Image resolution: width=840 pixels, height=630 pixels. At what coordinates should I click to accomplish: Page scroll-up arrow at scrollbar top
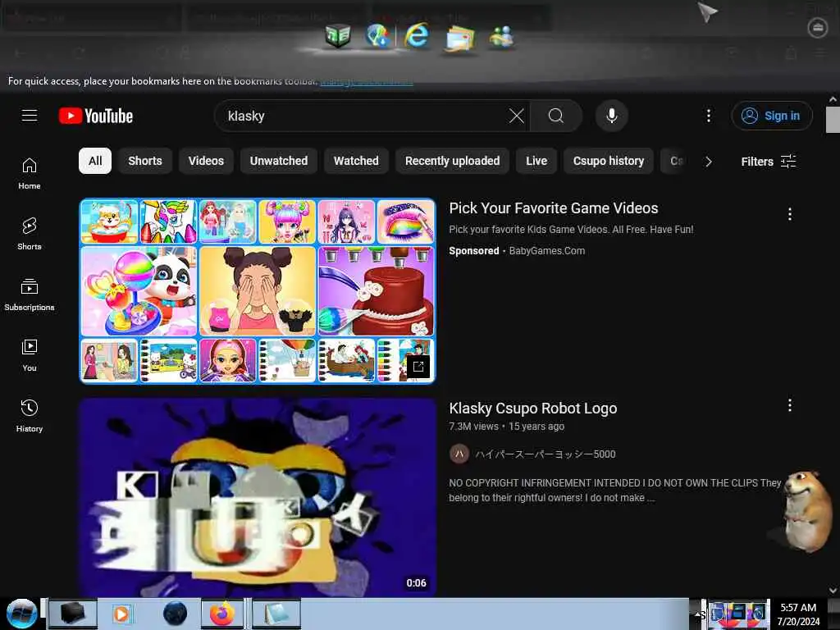(x=833, y=99)
